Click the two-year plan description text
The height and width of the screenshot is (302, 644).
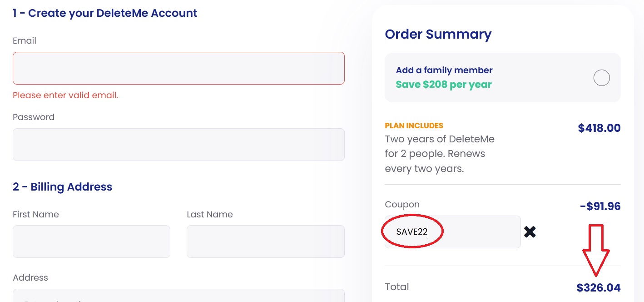point(440,153)
